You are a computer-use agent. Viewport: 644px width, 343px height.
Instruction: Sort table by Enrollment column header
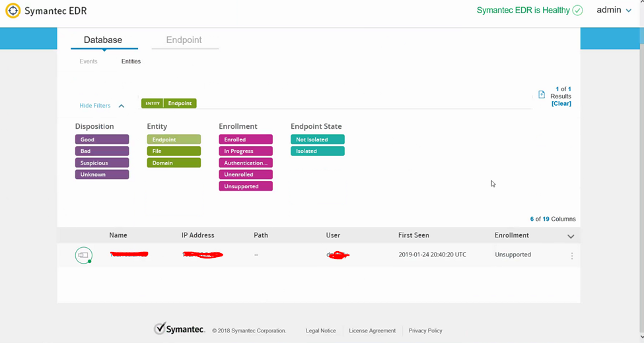point(512,235)
